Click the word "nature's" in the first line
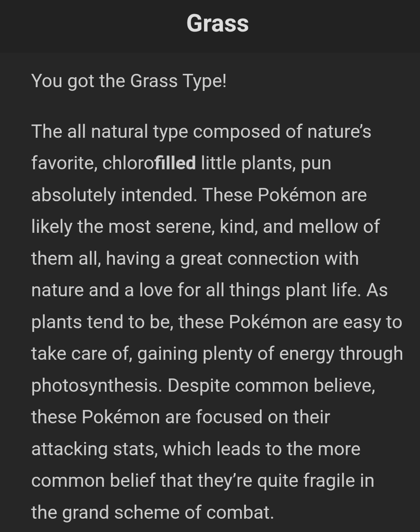 [x=339, y=132]
